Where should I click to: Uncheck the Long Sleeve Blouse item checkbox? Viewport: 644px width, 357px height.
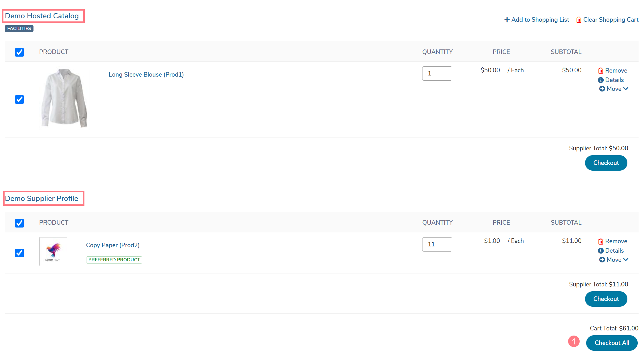(x=19, y=99)
